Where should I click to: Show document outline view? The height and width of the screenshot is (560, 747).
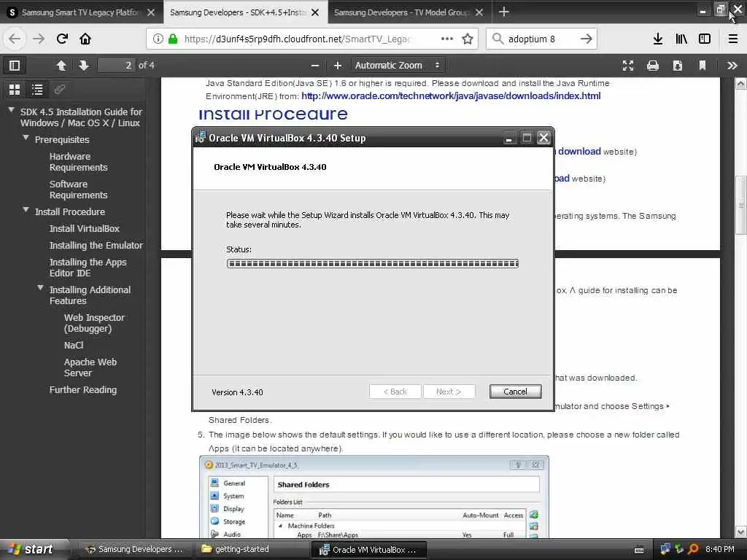click(x=37, y=89)
